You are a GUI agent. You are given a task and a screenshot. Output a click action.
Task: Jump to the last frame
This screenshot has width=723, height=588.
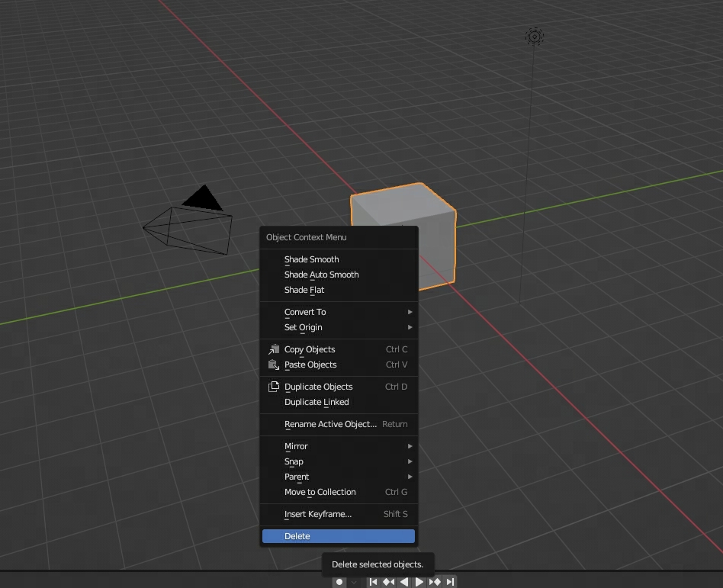pyautogui.click(x=451, y=582)
